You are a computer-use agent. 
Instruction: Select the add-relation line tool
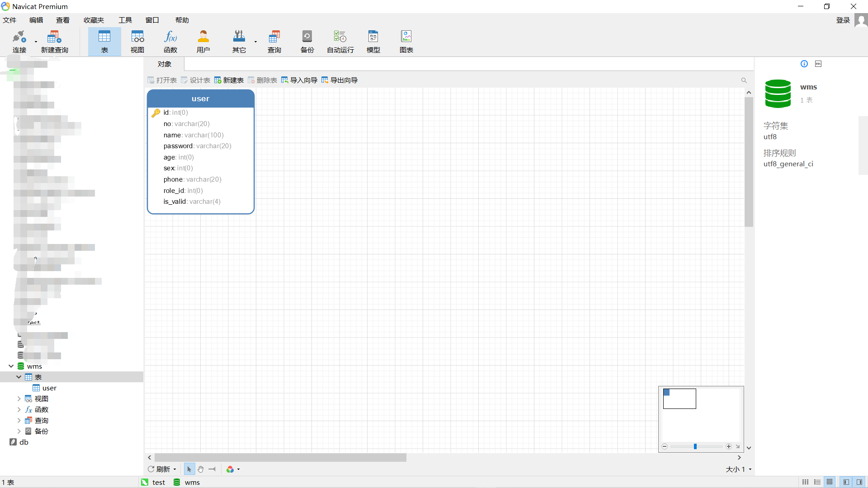click(212, 469)
